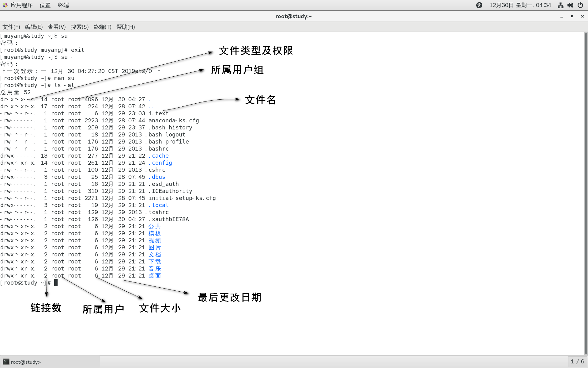Click the 1.text file name
588x368 pixels.
pyautogui.click(x=159, y=113)
